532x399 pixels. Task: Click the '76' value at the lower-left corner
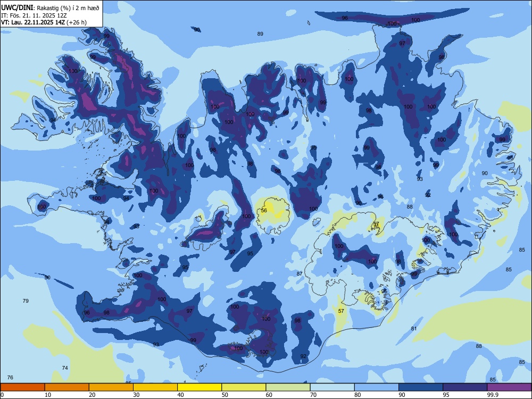click(10, 377)
